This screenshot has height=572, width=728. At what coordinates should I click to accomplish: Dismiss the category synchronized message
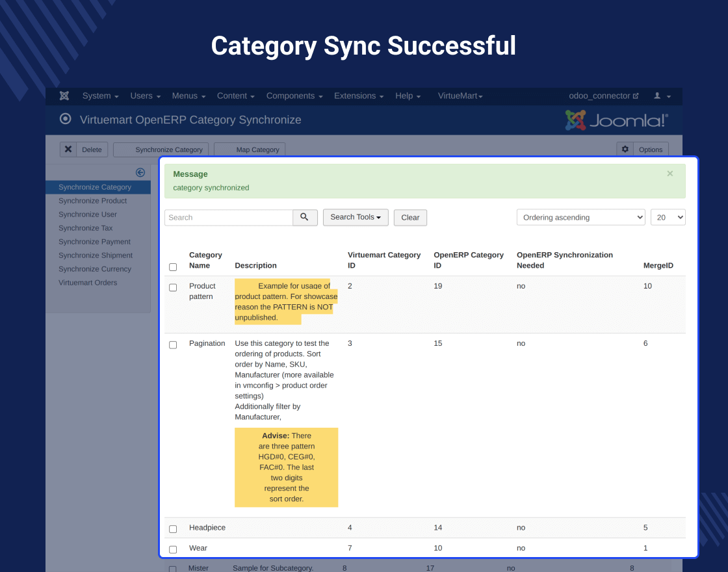[669, 174]
